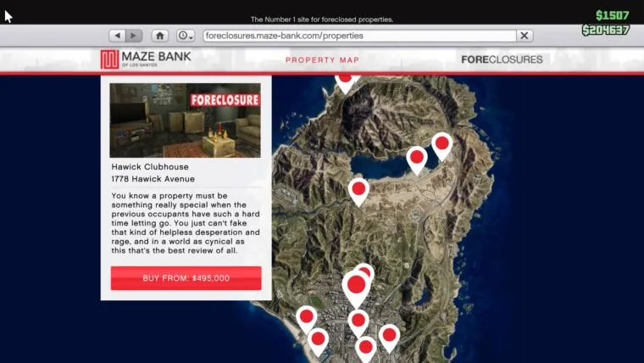Image resolution: width=644 pixels, height=363 pixels.
Task: Click the browser back arrow button
Action: tap(117, 36)
